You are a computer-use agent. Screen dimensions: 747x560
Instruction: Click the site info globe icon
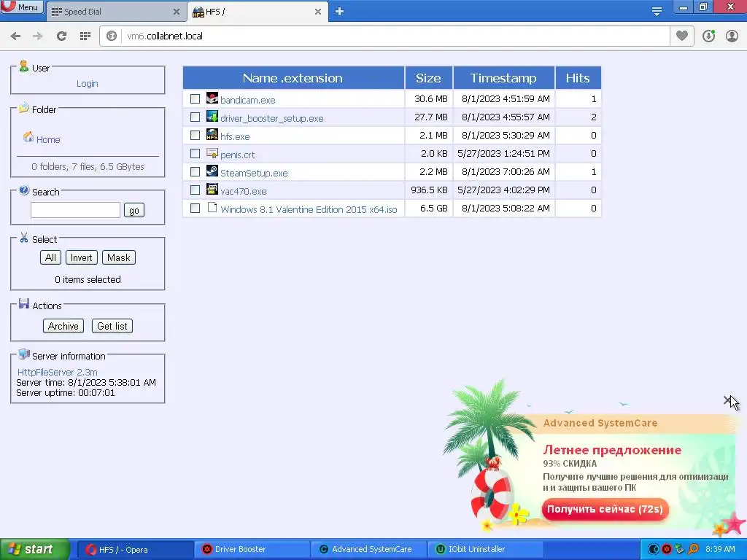(112, 36)
